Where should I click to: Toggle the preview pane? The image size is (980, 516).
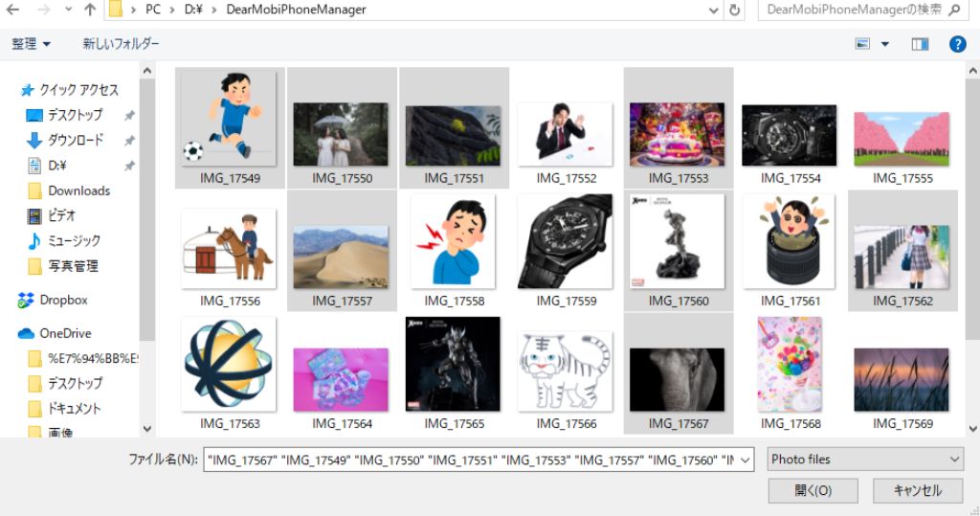920,44
